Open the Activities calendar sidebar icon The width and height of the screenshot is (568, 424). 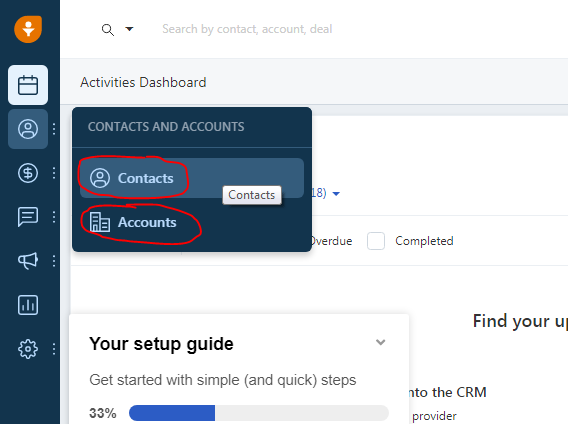(x=28, y=85)
